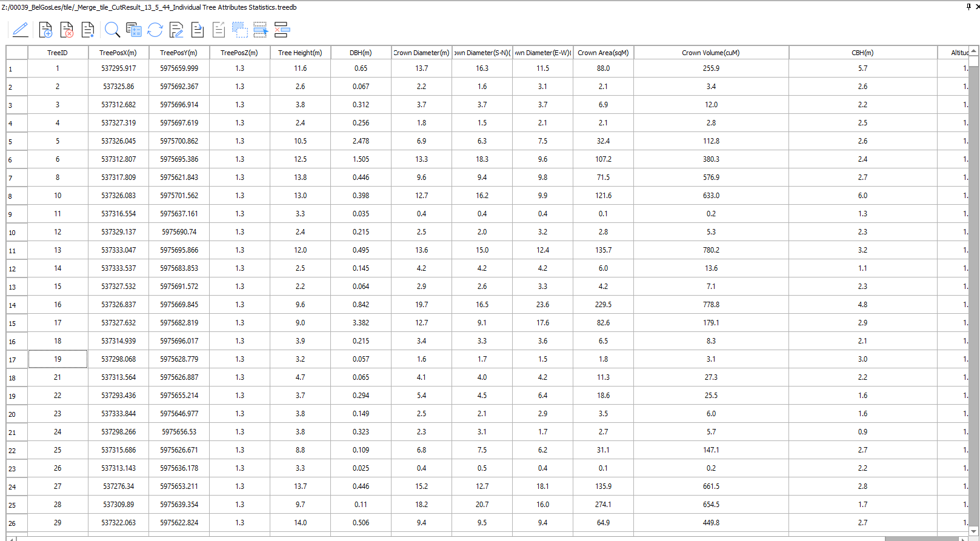Click Crown Volume cell 780.2
The width and height of the screenshot is (980, 541).
point(711,250)
